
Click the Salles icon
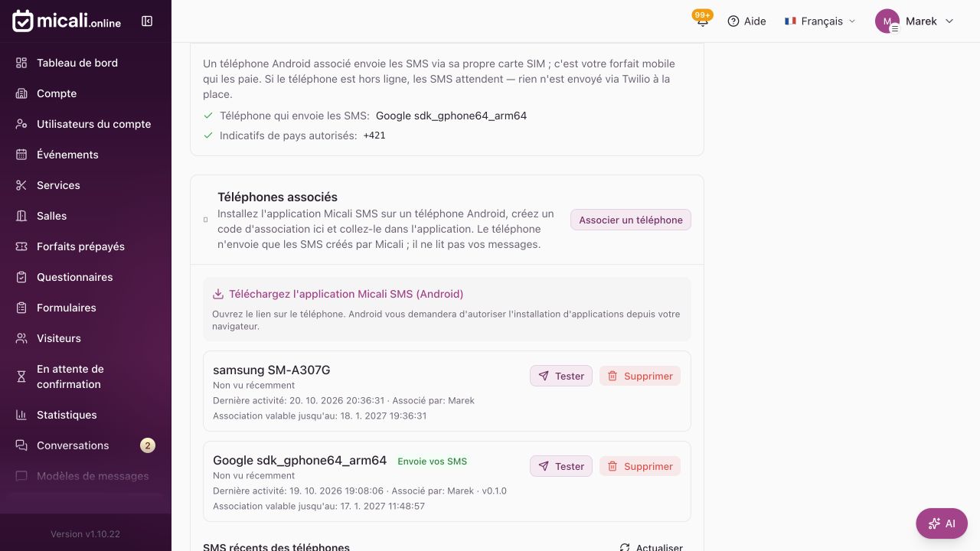[x=21, y=216]
